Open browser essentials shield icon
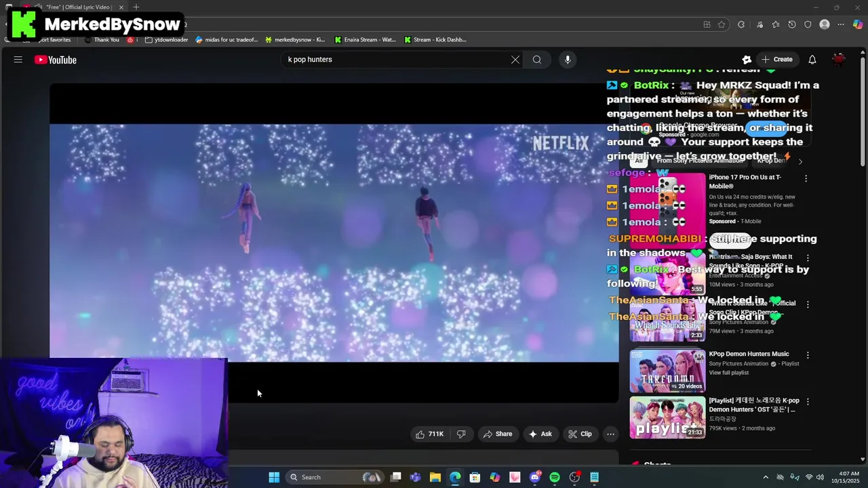The width and height of the screenshot is (868, 488). coord(808,24)
